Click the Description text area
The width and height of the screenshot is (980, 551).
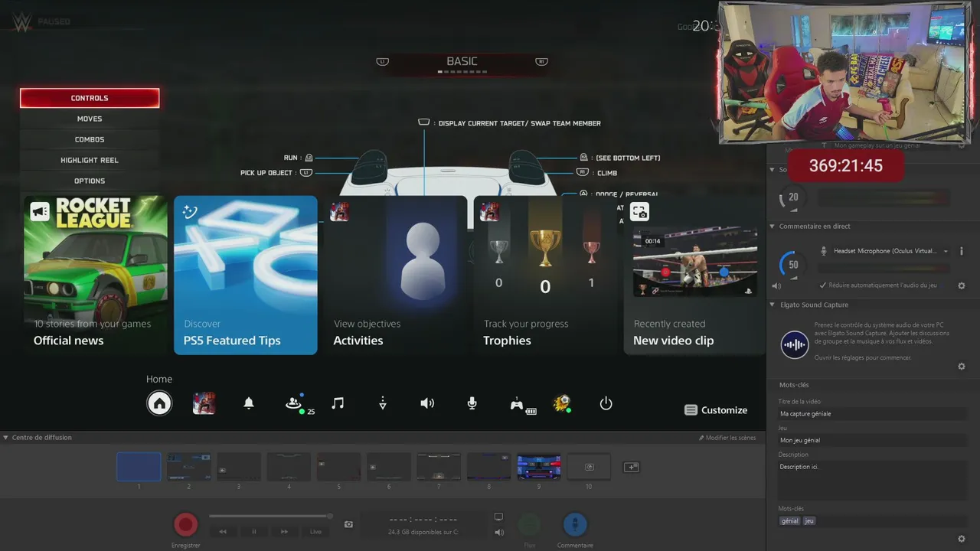(x=871, y=480)
